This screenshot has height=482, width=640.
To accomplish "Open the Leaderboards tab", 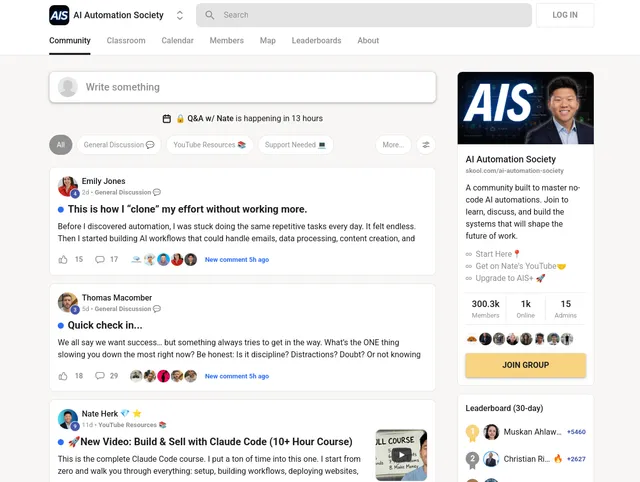I will click(316, 41).
